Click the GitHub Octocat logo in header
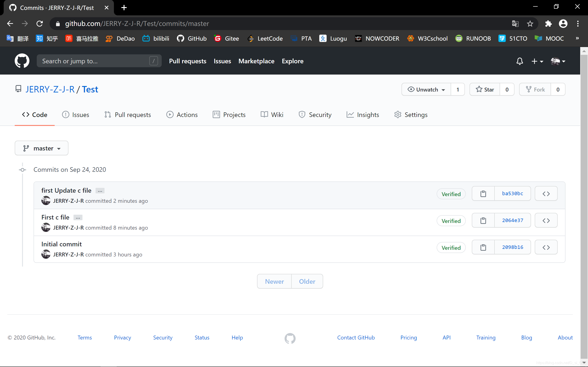Viewport: 588px width, 367px height. (22, 61)
